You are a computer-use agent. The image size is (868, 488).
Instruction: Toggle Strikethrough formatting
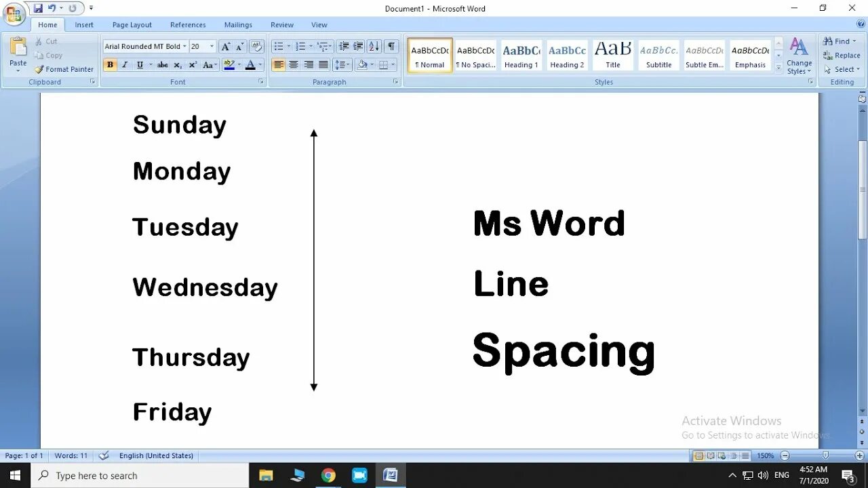163,65
